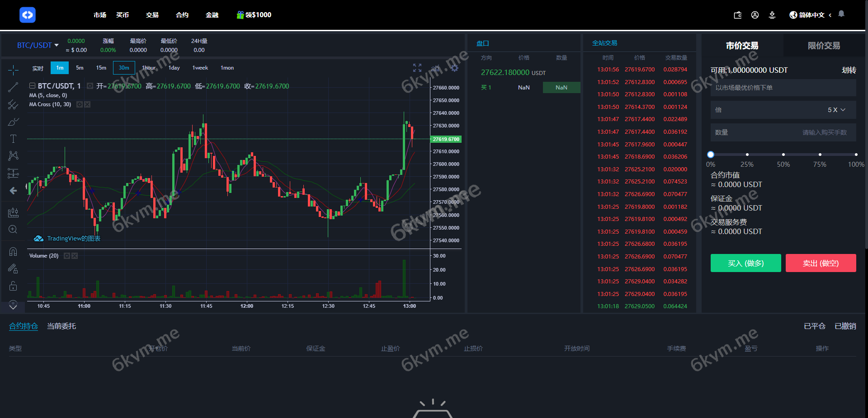Viewport: 868px width, 418px height.
Task: Select the text annotation tool
Action: [13, 139]
